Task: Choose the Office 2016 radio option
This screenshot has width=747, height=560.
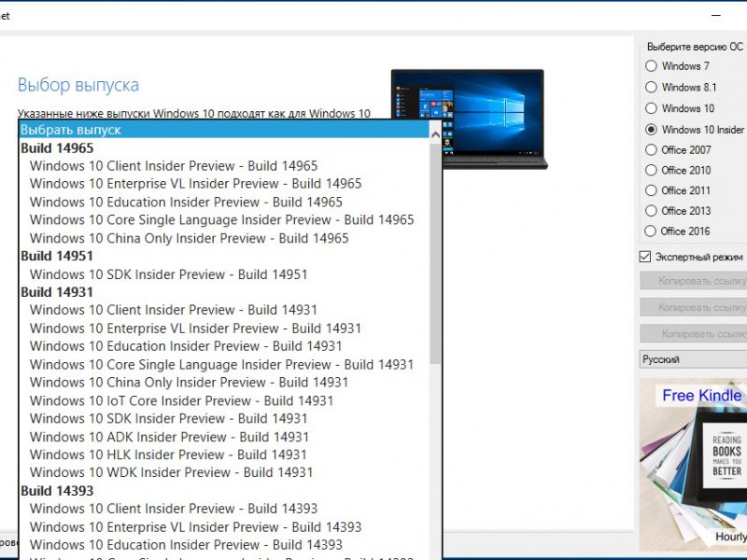Action: 651,231
